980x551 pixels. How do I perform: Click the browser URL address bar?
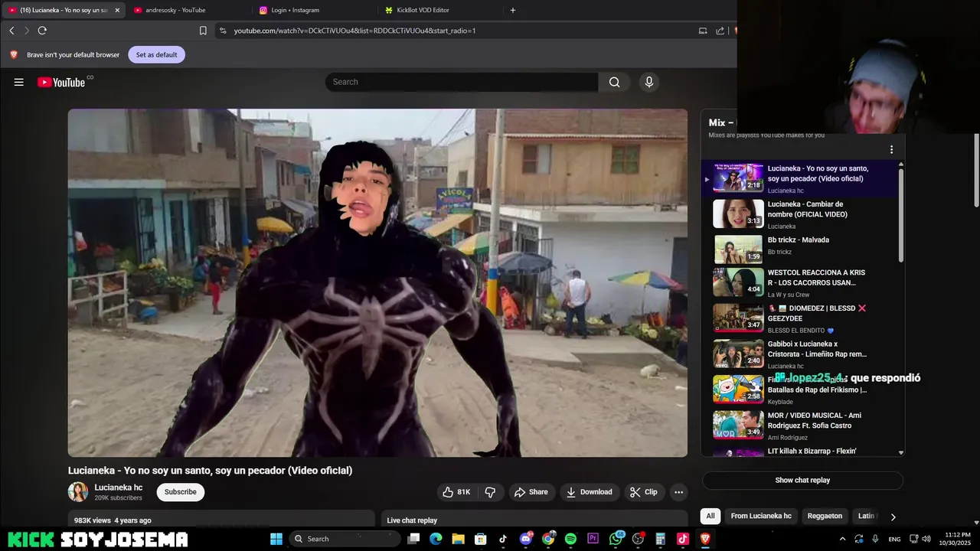pos(461,31)
